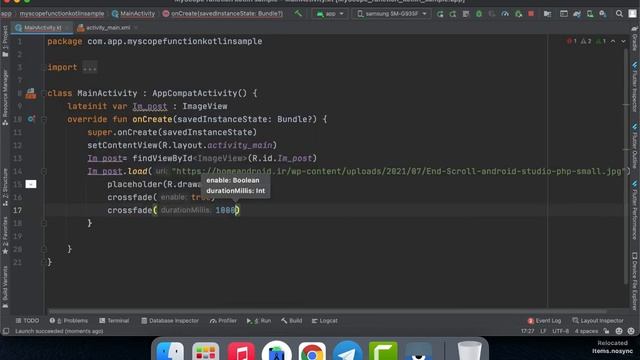
Task: Click the Profile app gauge icon
Action: 505,14
